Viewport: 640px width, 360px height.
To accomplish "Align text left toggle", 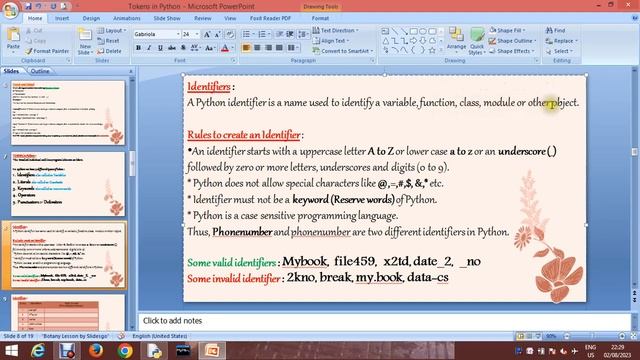I will [x=246, y=48].
